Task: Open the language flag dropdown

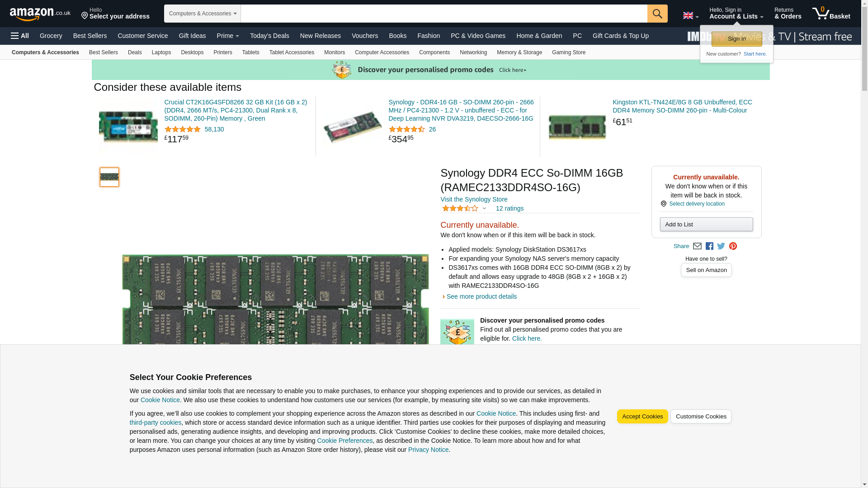Action: pos(690,16)
